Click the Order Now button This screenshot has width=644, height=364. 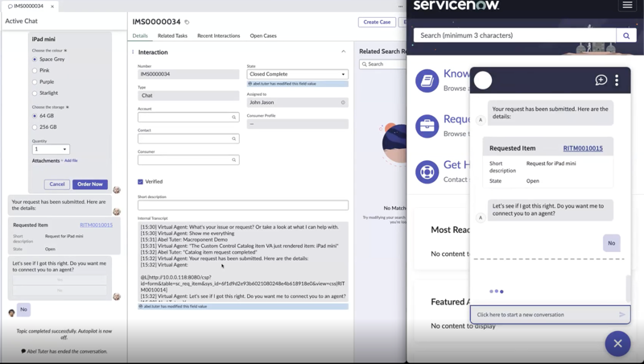click(90, 184)
